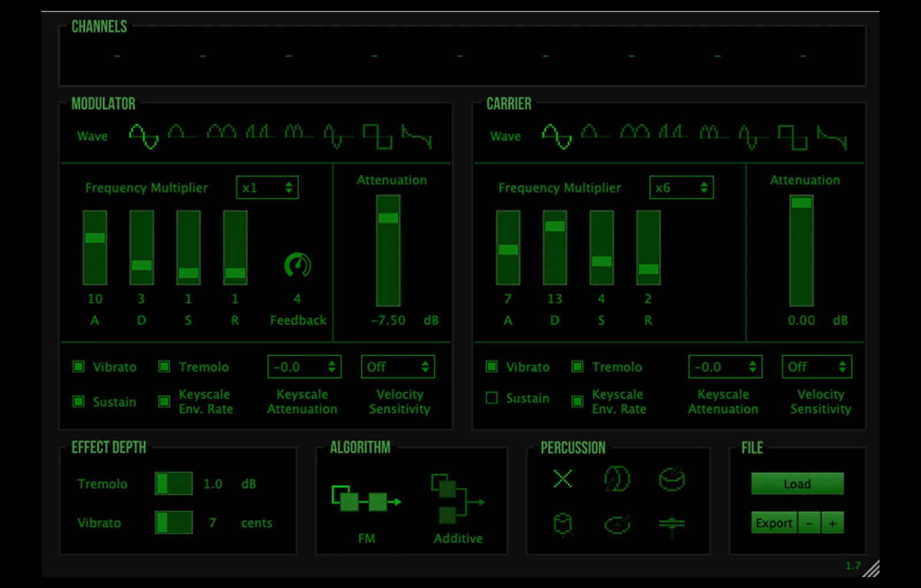
Task: Click the minus button beside Export
Action: 809,522
